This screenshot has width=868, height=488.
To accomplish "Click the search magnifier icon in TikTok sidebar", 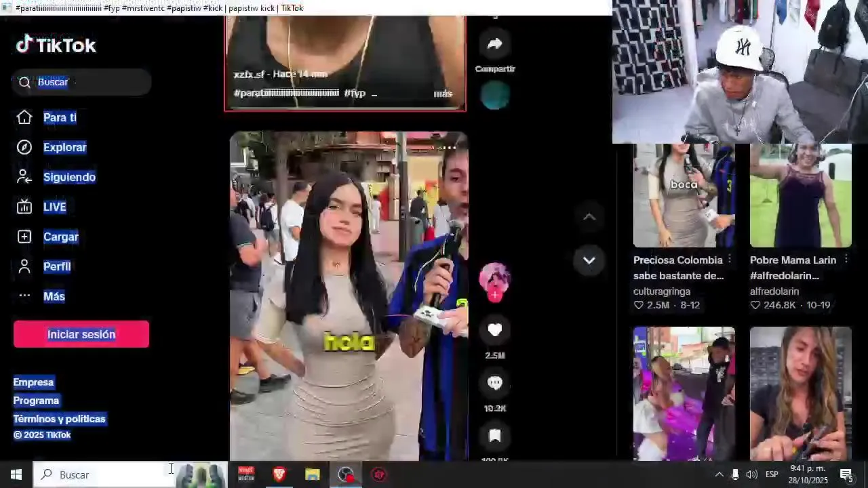I will point(25,82).
